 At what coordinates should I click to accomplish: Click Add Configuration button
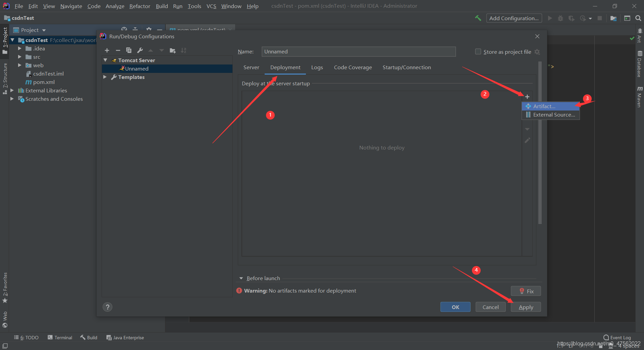[514, 18]
